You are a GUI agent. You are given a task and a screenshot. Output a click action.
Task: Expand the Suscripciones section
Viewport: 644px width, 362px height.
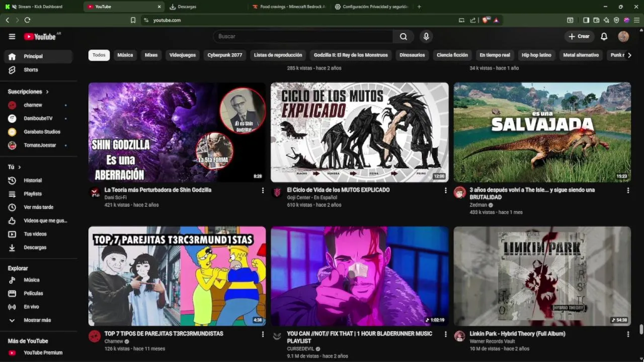click(x=29, y=92)
